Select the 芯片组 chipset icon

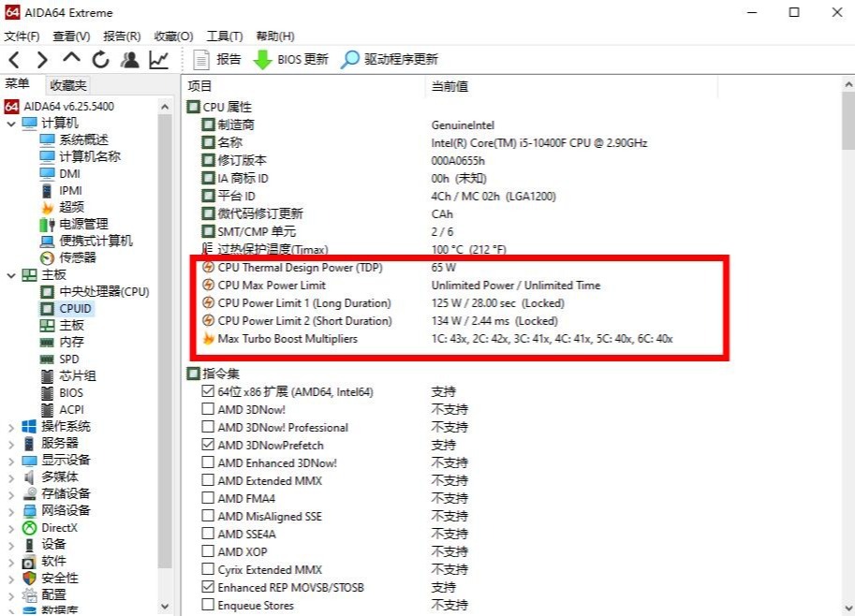click(48, 376)
